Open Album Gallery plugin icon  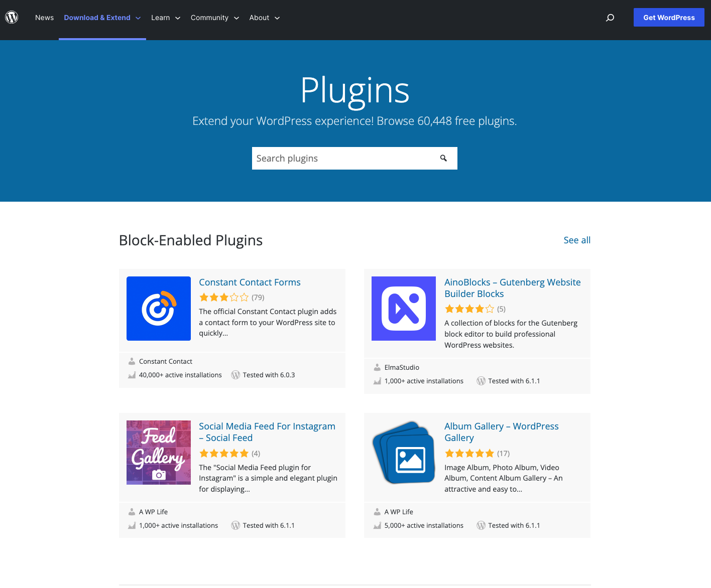click(404, 453)
